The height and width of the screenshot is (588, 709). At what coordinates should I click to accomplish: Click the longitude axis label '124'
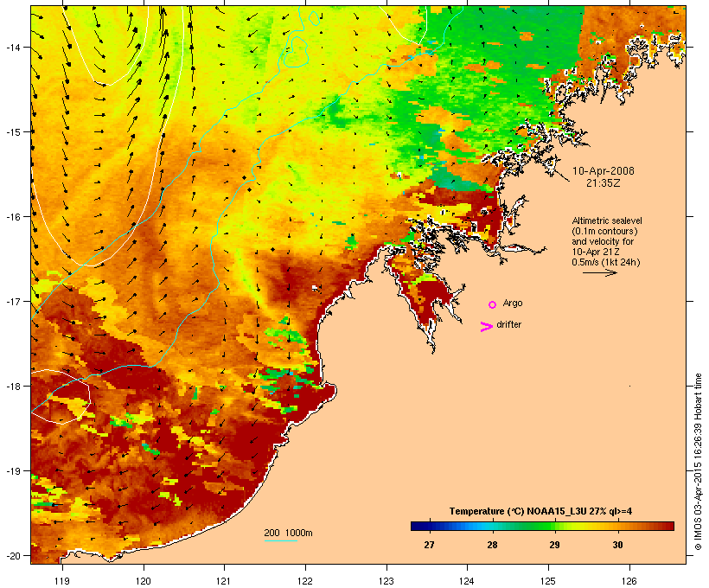click(467, 581)
